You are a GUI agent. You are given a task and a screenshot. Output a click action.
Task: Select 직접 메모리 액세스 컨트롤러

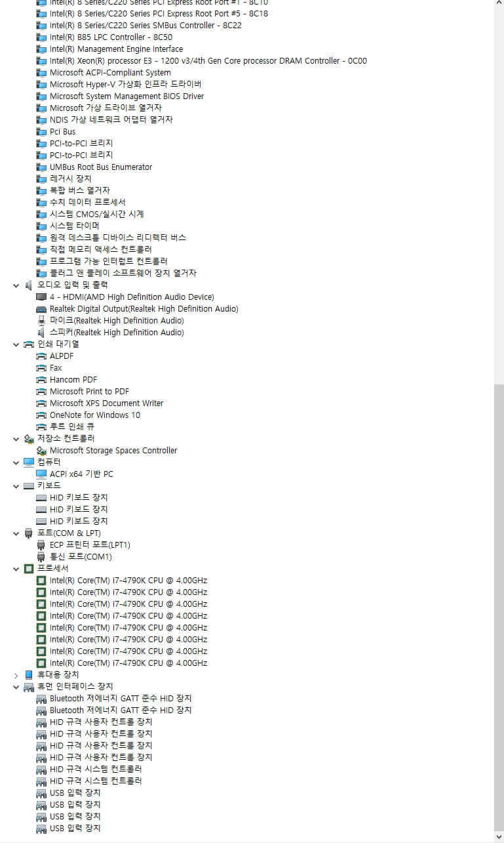point(101,249)
